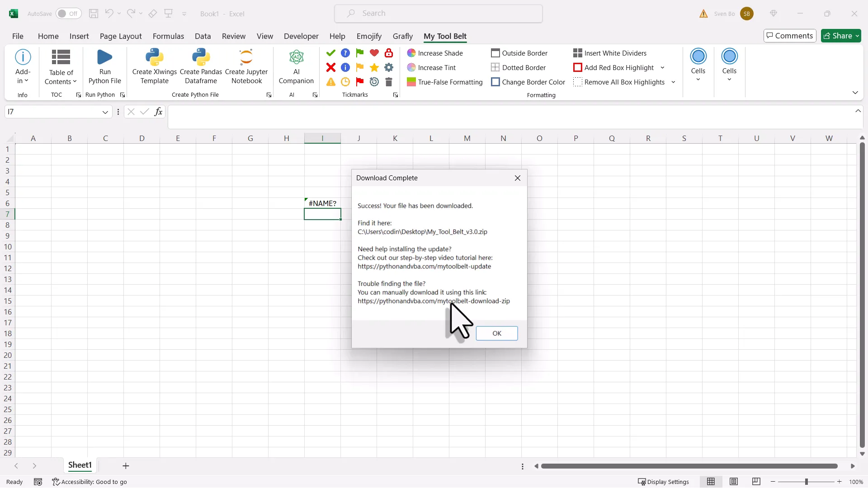The width and height of the screenshot is (868, 488).
Task: Click the trash can tickmark icon
Action: [389, 82]
